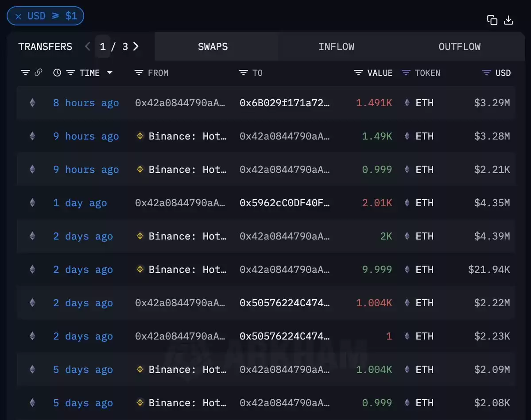This screenshot has width=531, height=420.
Task: Click the TO column header label
Action: tap(257, 73)
